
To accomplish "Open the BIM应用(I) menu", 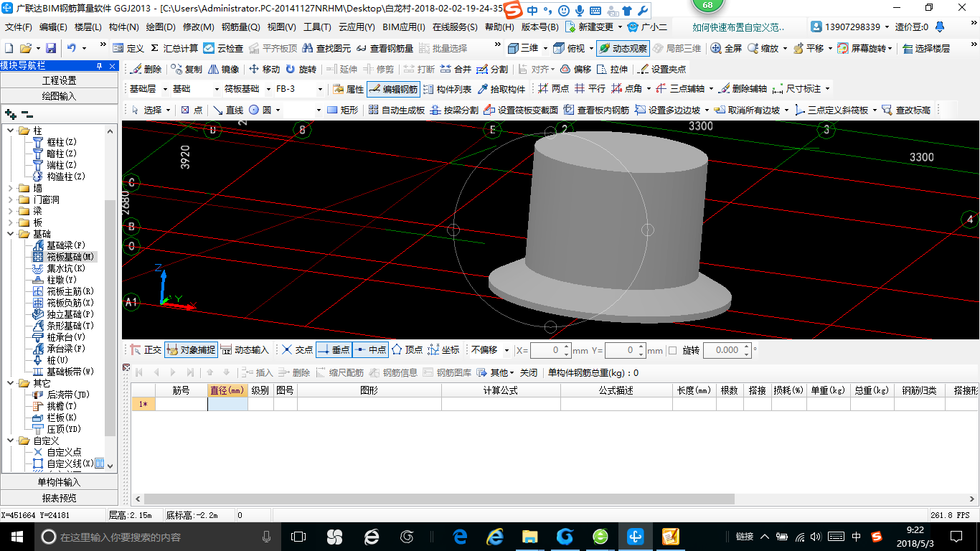I will [x=404, y=27].
